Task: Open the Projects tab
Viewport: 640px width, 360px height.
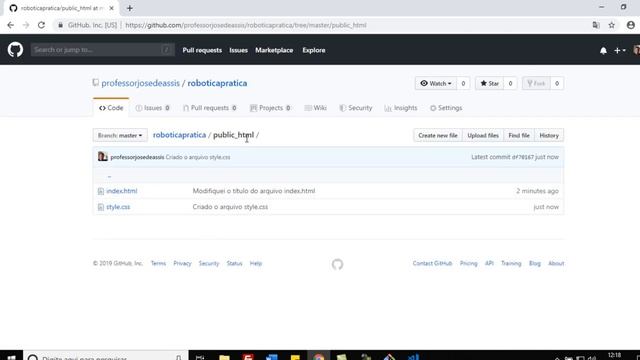Action: pos(270,108)
